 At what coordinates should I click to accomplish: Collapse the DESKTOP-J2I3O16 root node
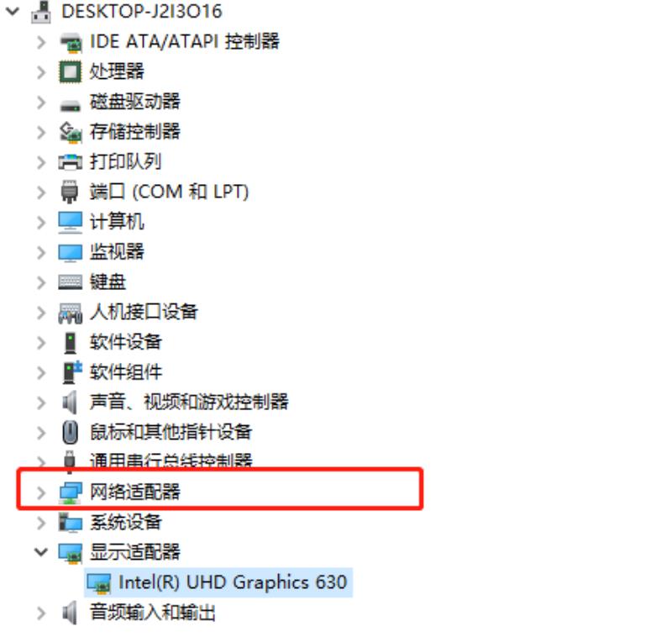pyautogui.click(x=13, y=12)
